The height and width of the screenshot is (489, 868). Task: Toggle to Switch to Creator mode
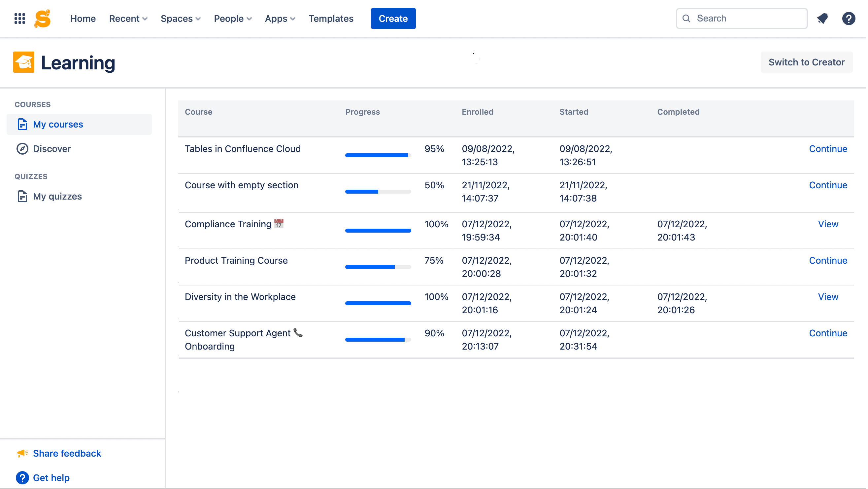tap(807, 61)
